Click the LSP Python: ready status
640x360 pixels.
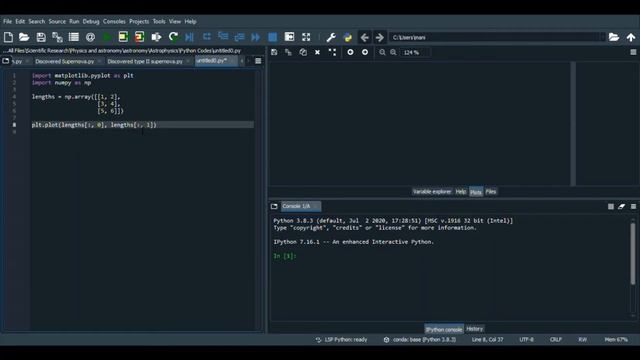(x=342, y=340)
